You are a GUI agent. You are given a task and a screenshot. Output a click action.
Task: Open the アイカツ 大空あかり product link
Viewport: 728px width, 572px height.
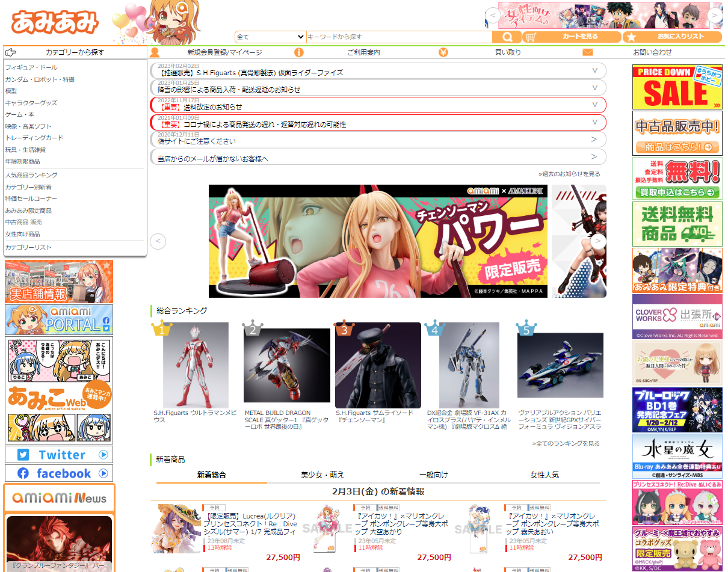tap(403, 524)
